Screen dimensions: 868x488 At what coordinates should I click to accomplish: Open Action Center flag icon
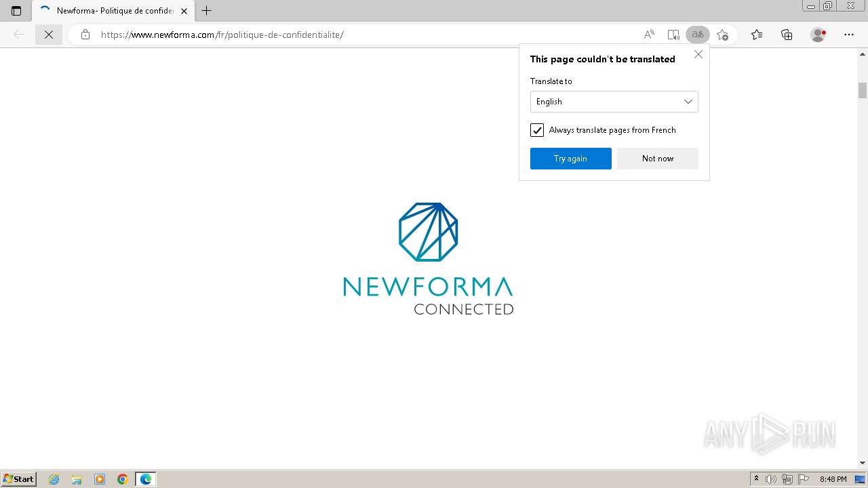[x=804, y=479]
